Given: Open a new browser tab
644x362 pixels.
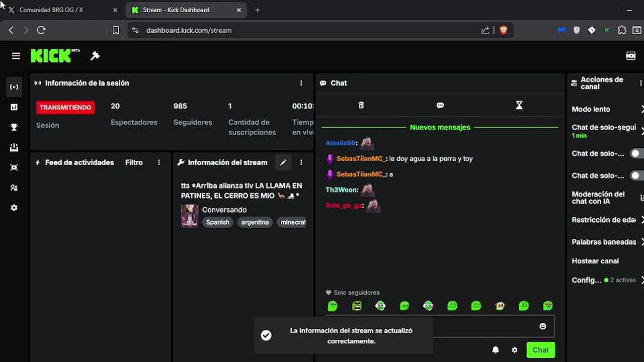Looking at the screenshot, I should pos(258,10).
